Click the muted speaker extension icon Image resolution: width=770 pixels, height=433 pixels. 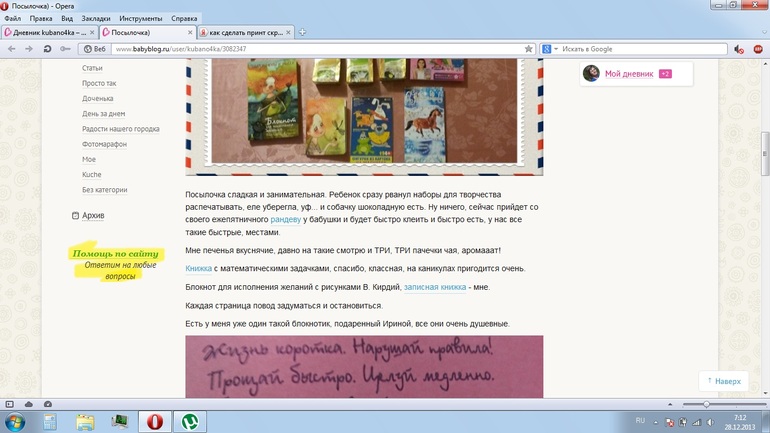click(739, 49)
